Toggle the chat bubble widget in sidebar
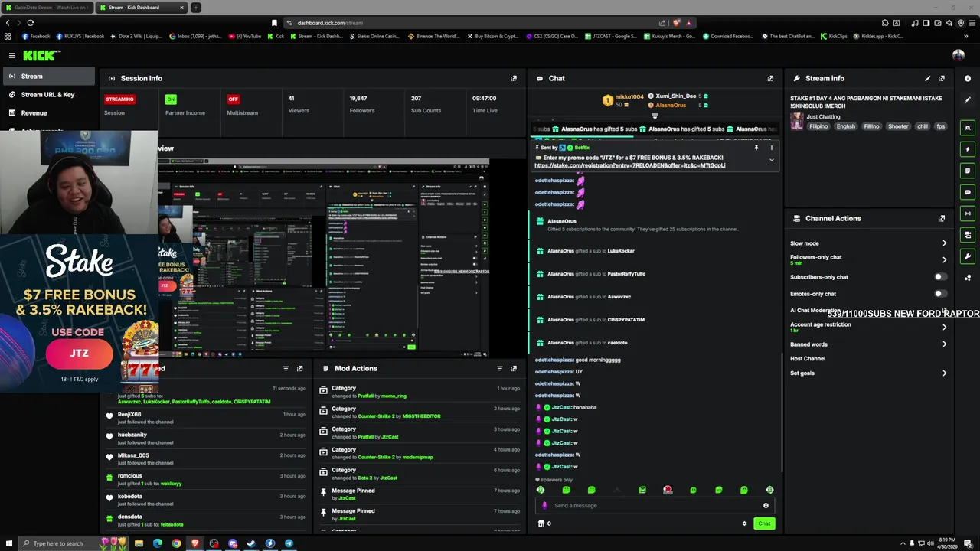The width and height of the screenshot is (980, 551). (968, 192)
